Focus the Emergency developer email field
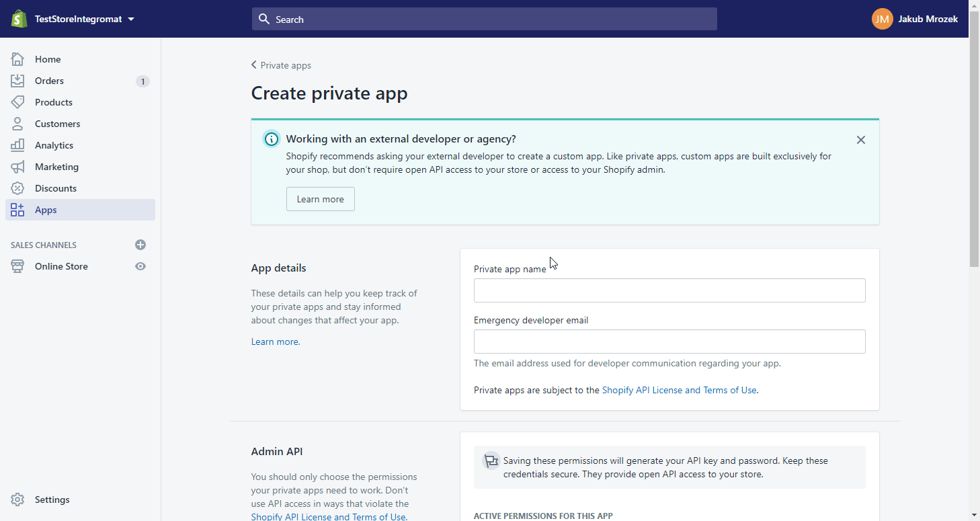 pyautogui.click(x=669, y=342)
